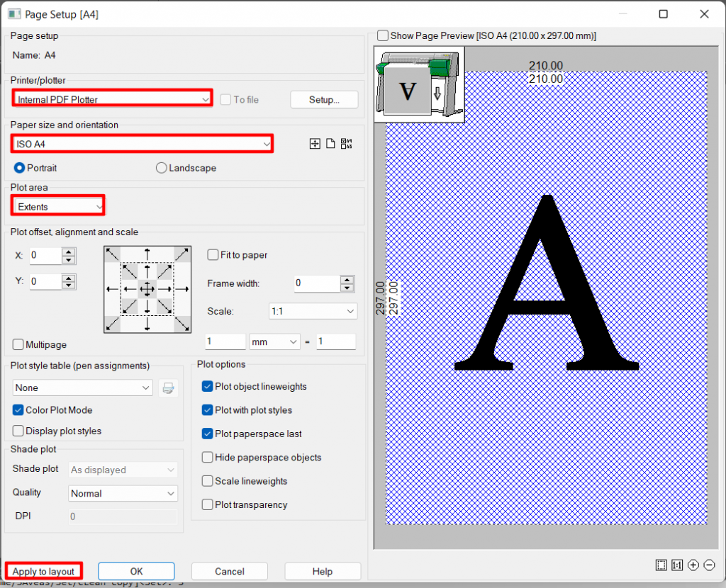The image size is (726, 588).
Task: Click the blank page icon beside paper size
Action: point(330,144)
